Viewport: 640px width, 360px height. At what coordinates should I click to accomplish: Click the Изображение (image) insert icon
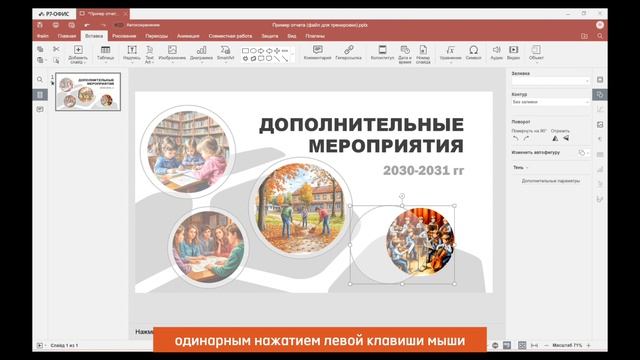(x=172, y=50)
